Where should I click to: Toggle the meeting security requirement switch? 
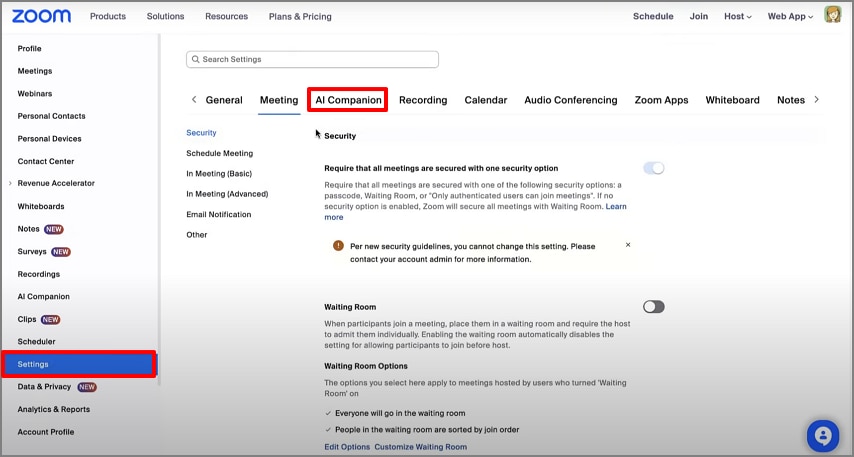[653, 168]
